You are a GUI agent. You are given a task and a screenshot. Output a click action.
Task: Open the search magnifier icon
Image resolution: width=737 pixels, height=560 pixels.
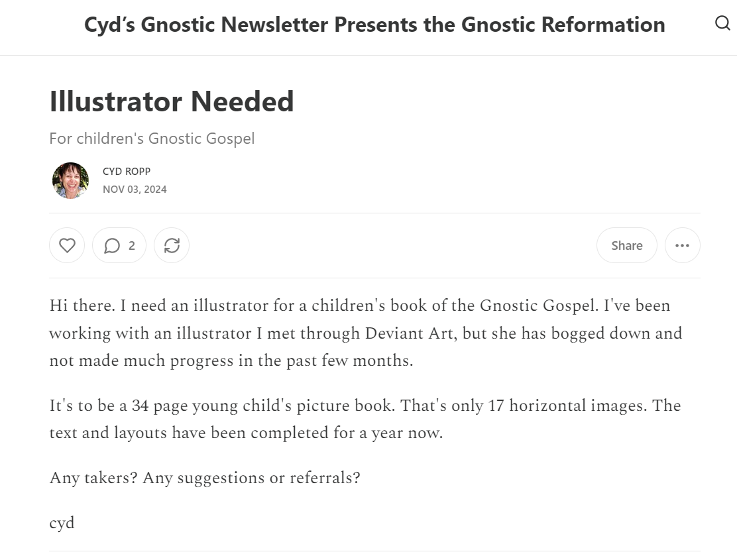722,23
